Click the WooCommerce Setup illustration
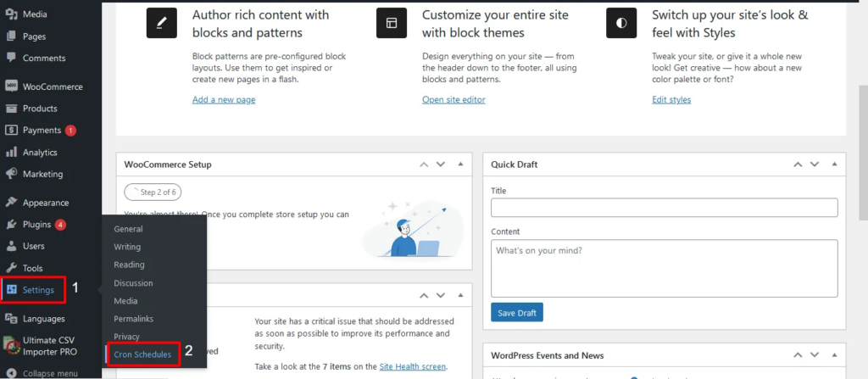The width and height of the screenshot is (868, 379). coord(413,229)
